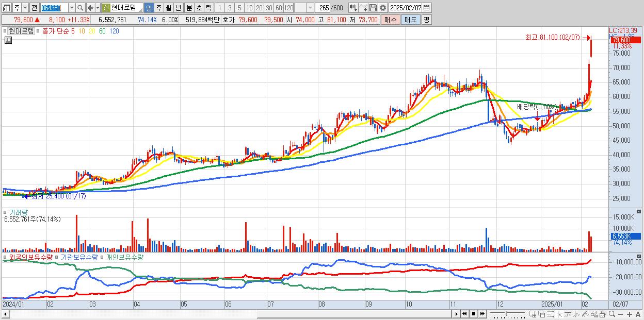Click the crosshair pointer tool icon

point(559,314)
